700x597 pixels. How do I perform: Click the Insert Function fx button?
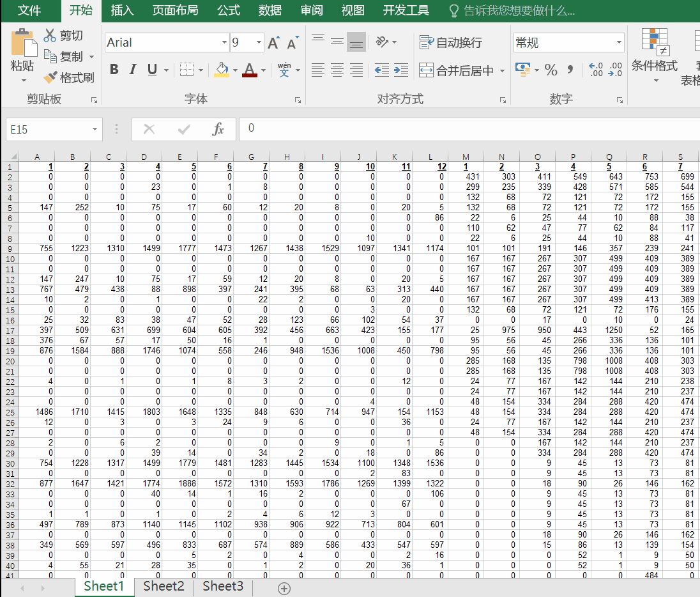point(218,129)
